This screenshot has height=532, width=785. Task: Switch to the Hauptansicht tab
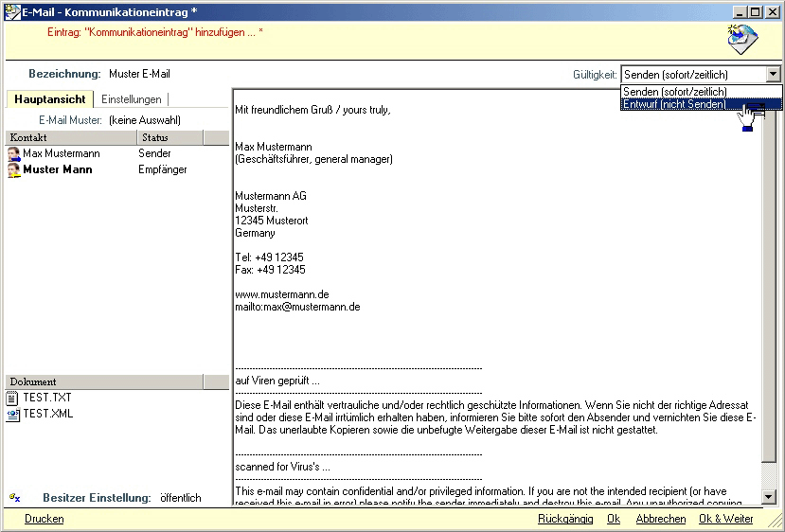(50, 99)
